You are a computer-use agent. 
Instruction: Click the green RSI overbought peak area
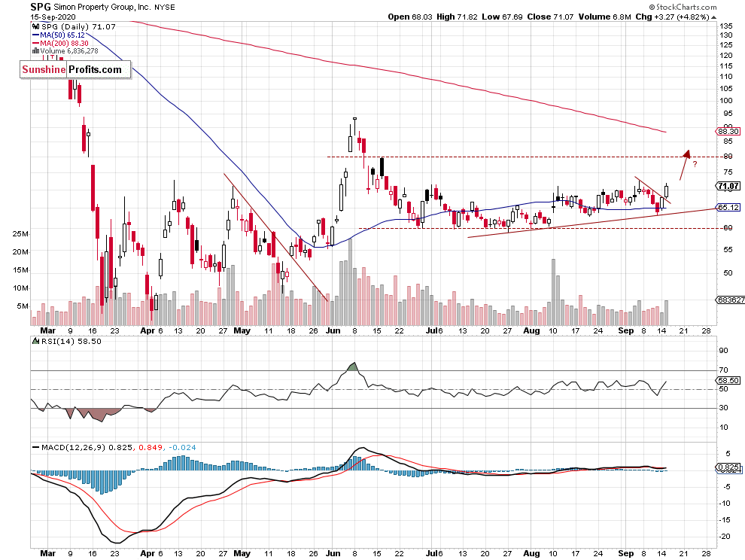point(352,367)
